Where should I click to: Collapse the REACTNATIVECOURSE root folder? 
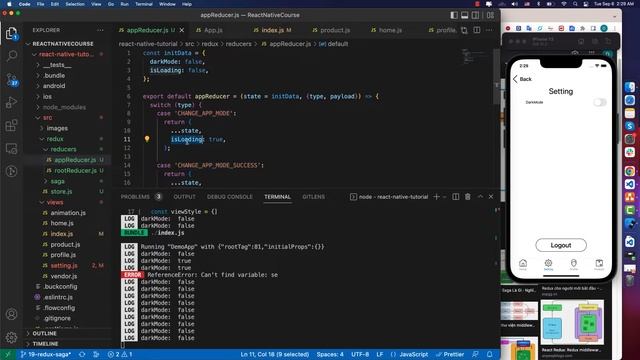click(63, 44)
